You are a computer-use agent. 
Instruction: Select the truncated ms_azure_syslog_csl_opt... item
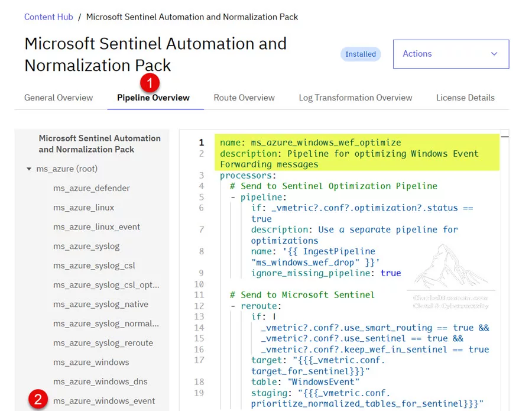[x=106, y=285]
